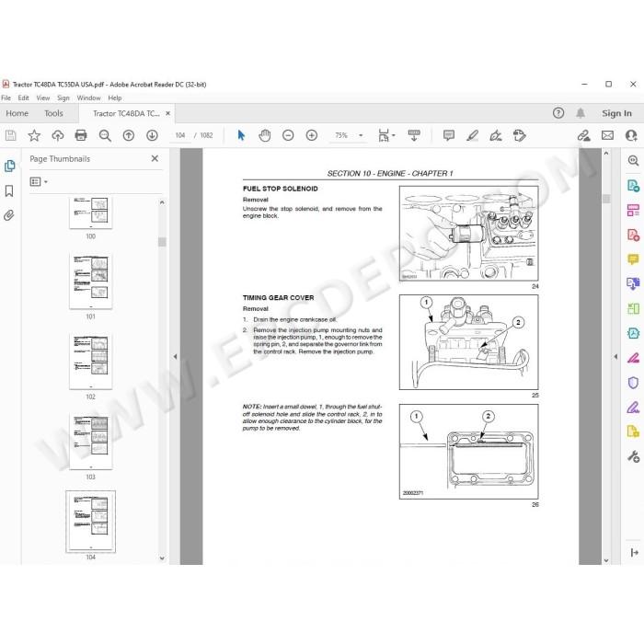This screenshot has height=644, width=644.
Task: Zoom in with the plus button
Action: [x=312, y=135]
